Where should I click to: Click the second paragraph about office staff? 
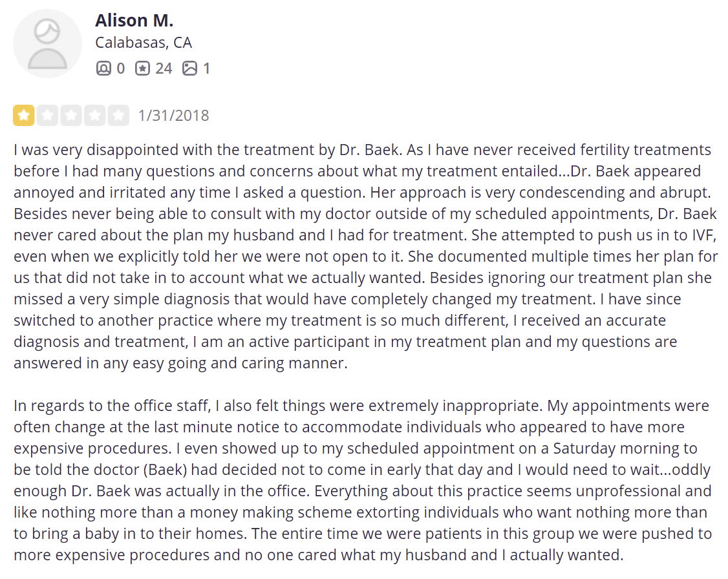[x=363, y=480]
